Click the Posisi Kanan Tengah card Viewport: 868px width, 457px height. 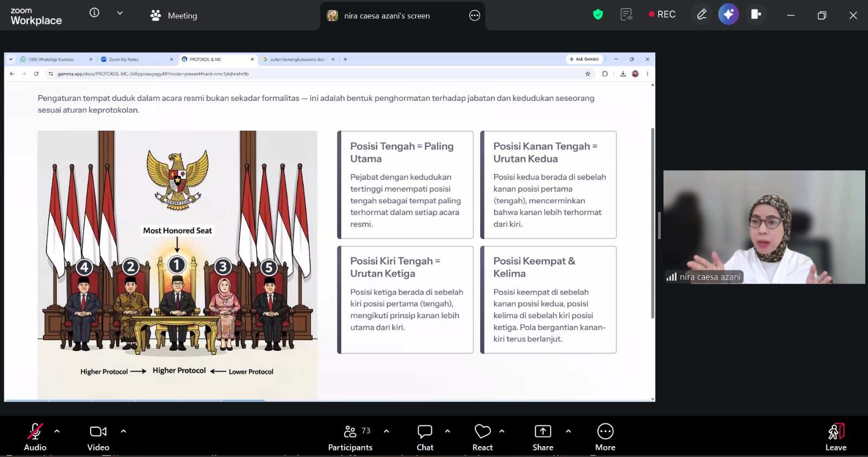click(x=548, y=185)
